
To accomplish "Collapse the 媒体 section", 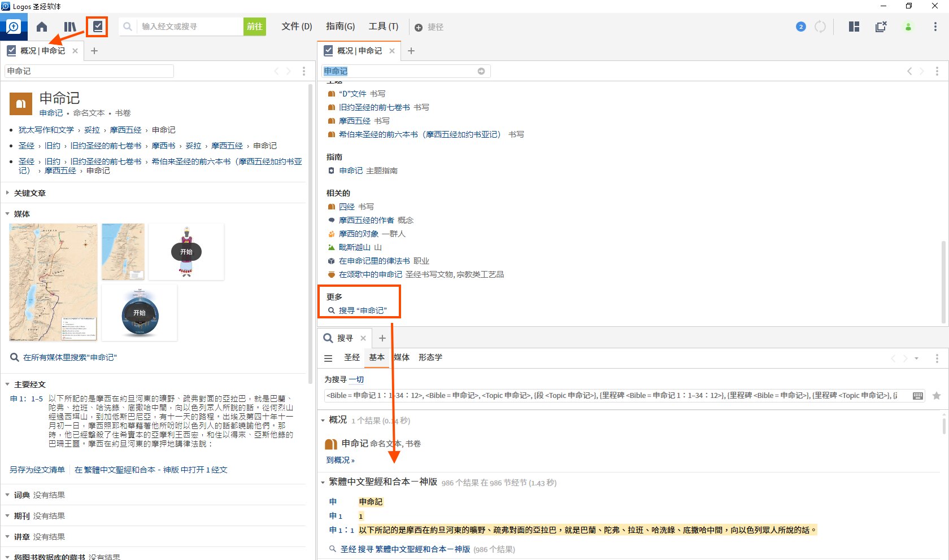I will (22, 214).
